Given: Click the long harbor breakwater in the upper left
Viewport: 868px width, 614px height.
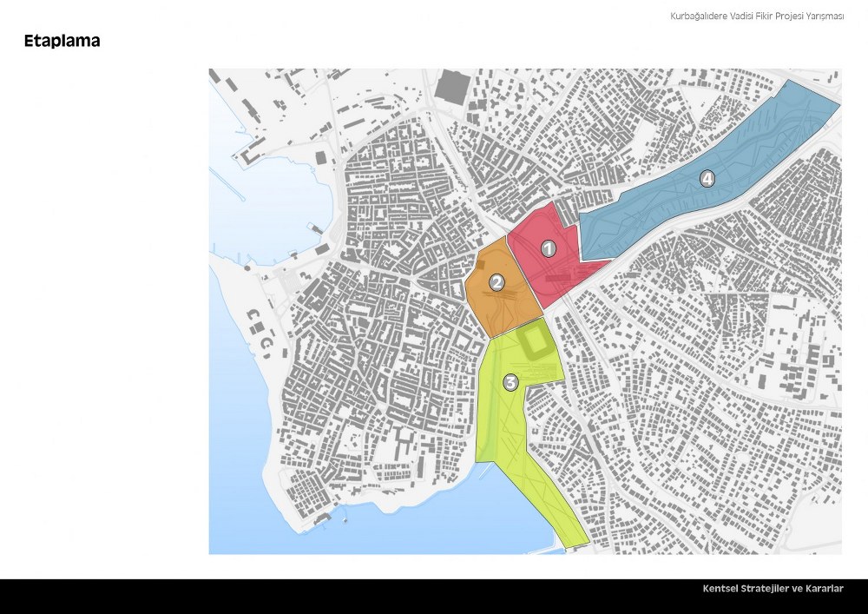Looking at the screenshot, I should 227,185.
